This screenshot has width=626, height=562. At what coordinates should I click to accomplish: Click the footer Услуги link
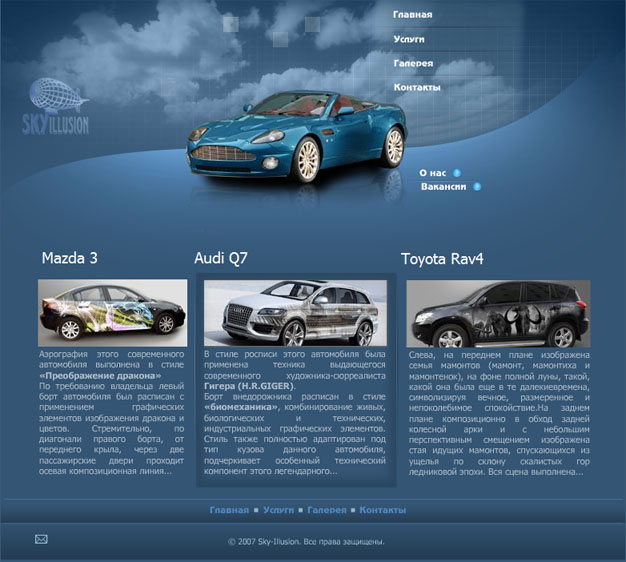tap(278, 510)
